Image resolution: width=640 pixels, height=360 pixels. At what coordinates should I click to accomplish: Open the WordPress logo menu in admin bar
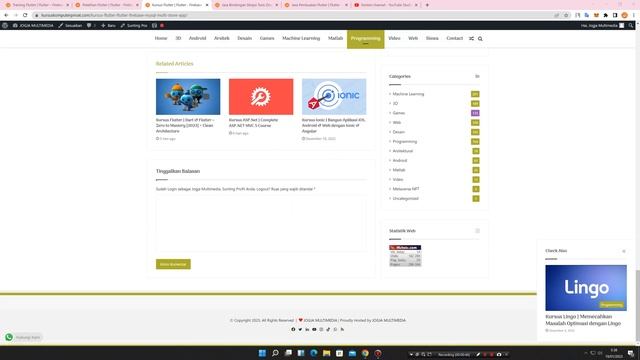[x=5, y=25]
